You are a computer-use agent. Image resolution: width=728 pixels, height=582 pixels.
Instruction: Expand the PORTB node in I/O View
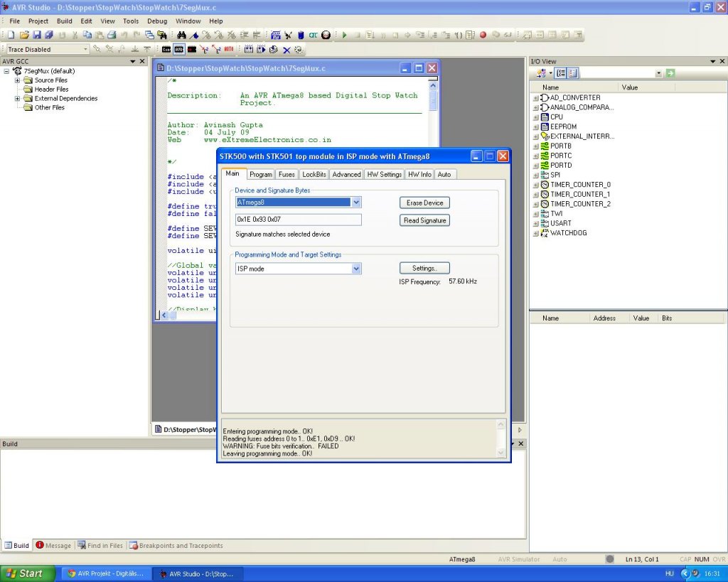[536, 146]
